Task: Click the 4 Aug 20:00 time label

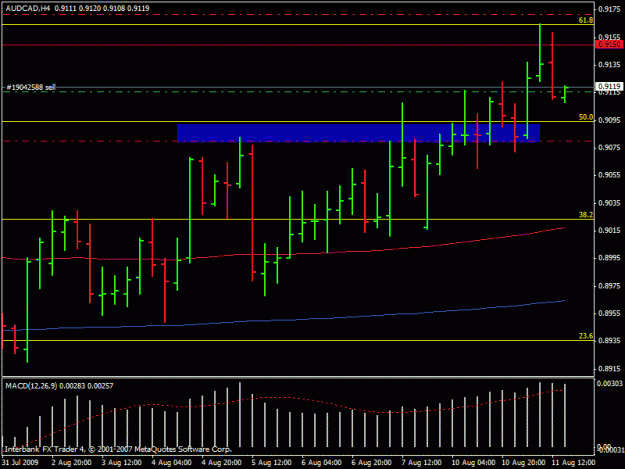Action: click(222, 462)
